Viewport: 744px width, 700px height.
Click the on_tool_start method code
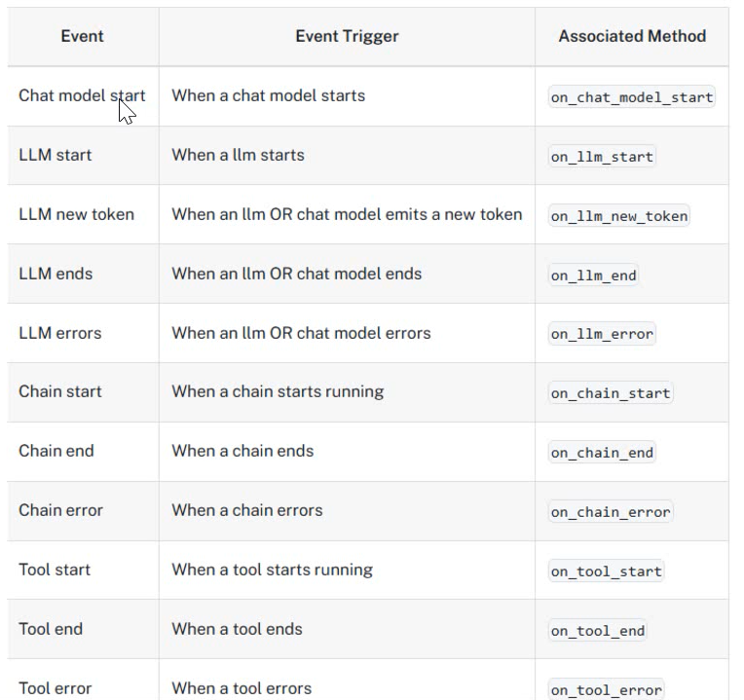coord(606,571)
